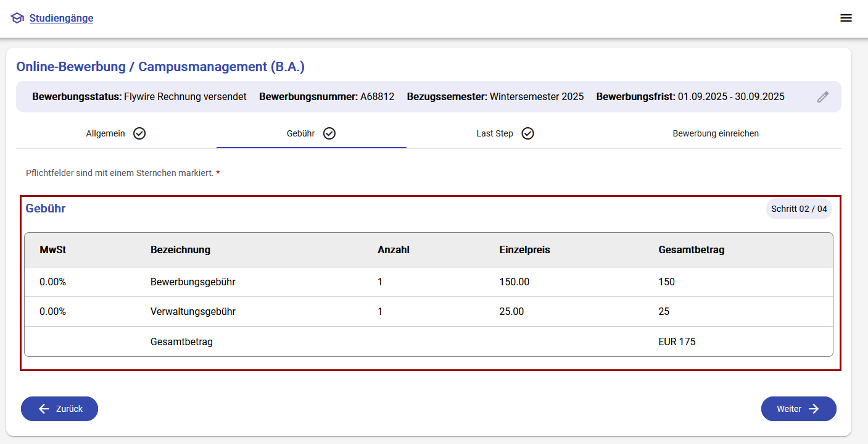Click the Gesamtbetrag column header

(692, 250)
